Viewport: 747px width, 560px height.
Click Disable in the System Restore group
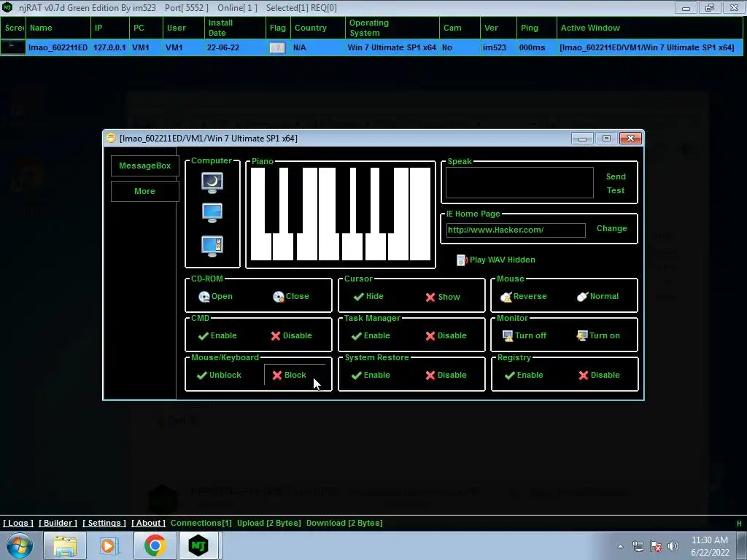[x=446, y=376]
